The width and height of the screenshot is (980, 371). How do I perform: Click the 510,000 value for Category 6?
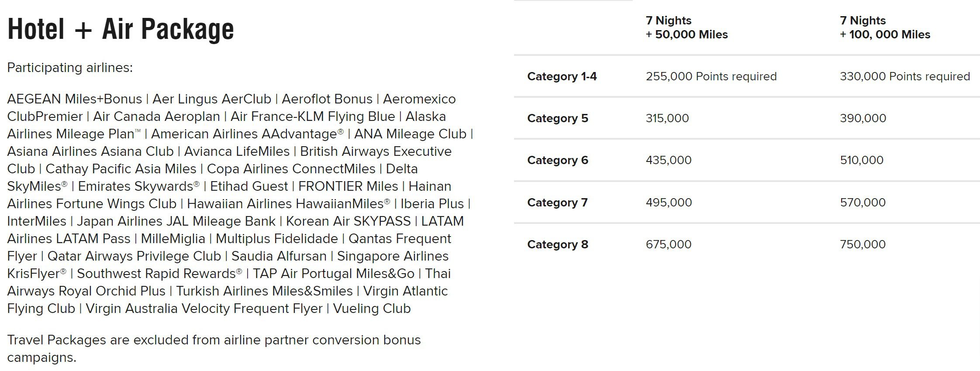[861, 160]
